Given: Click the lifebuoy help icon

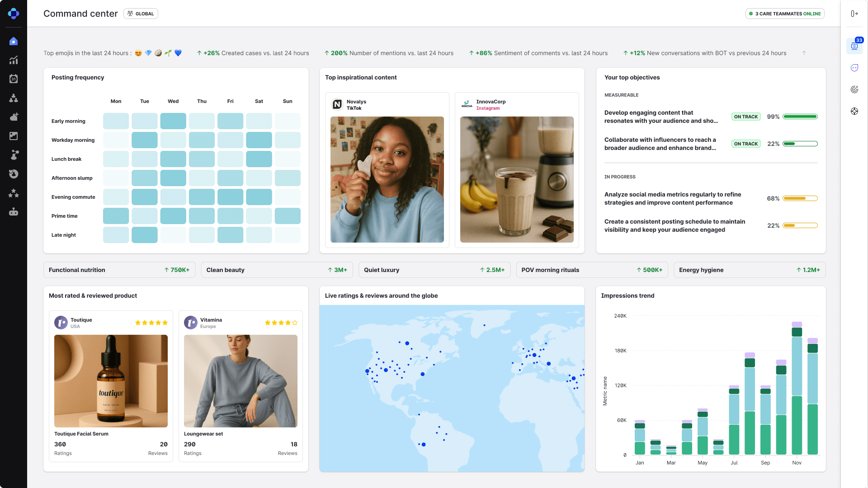Looking at the screenshot, I should (x=854, y=111).
